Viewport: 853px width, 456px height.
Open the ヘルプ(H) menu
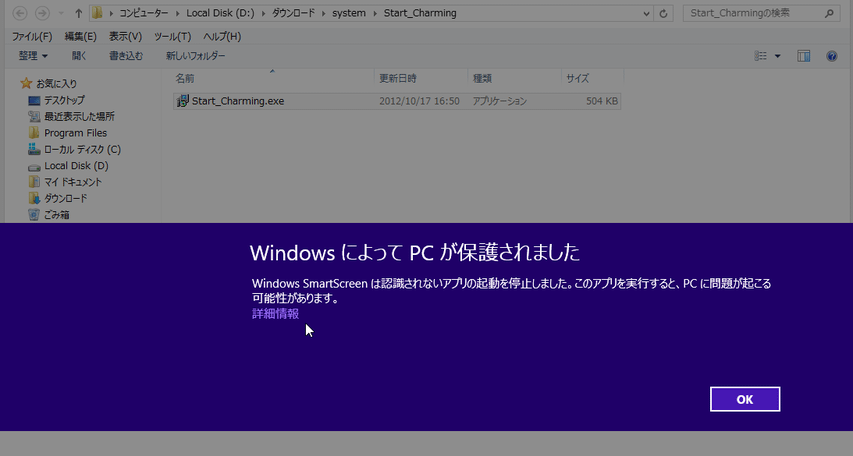tap(222, 36)
